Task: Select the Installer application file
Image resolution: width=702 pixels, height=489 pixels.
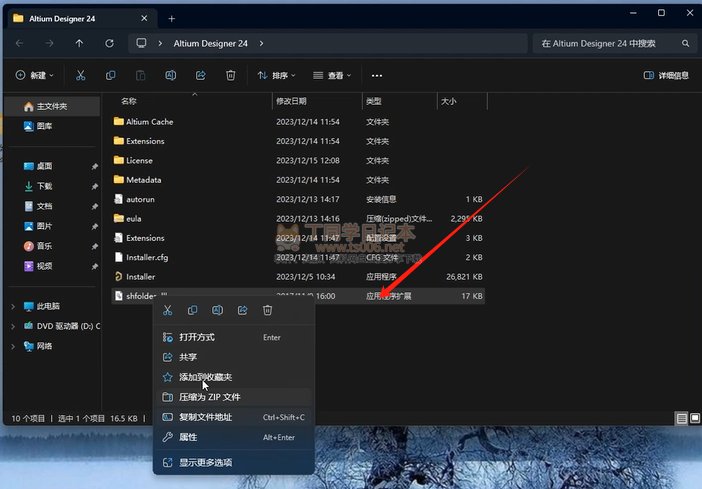Action: pos(140,277)
